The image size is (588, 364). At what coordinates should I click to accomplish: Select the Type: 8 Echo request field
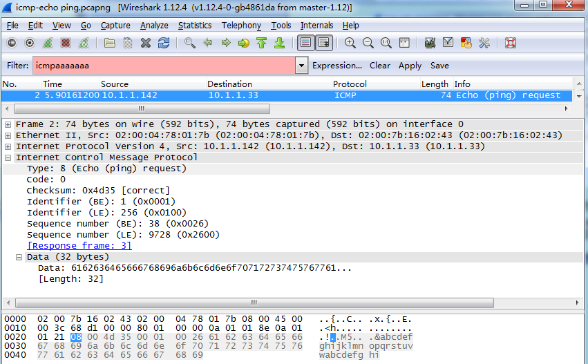[x=106, y=169]
